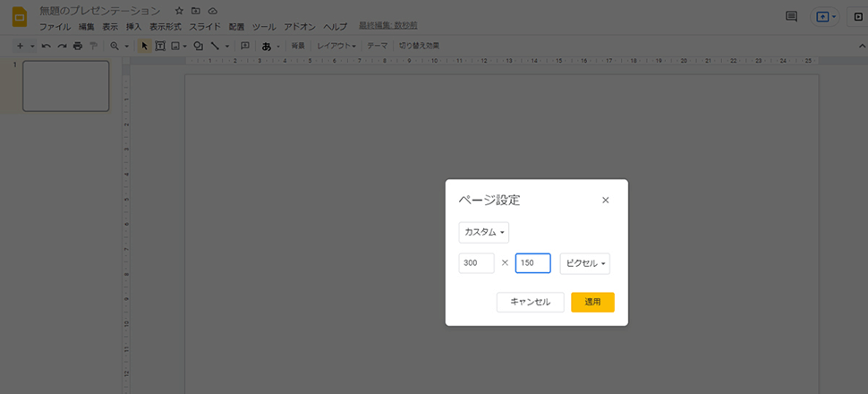
Task: Click the 背景 background button
Action: point(298,46)
